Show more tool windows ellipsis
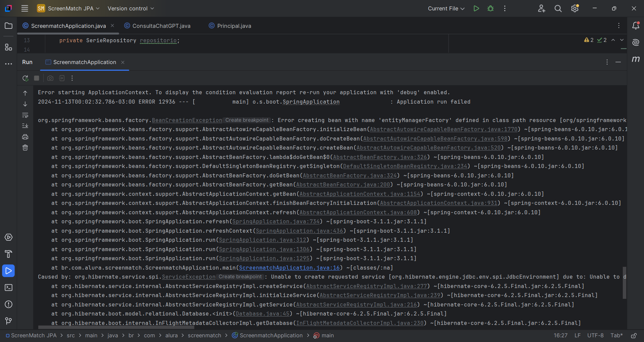644x342 pixels. 8,64
